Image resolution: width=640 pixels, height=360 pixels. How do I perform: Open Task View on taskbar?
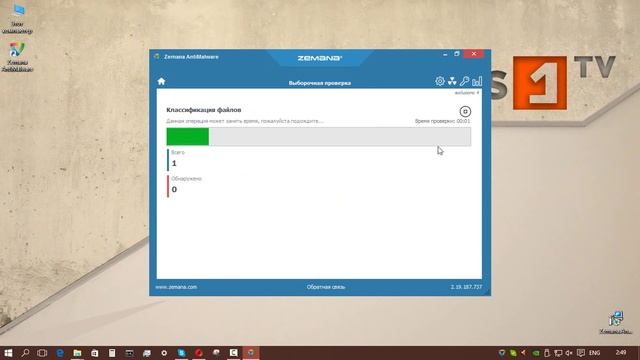(42, 353)
